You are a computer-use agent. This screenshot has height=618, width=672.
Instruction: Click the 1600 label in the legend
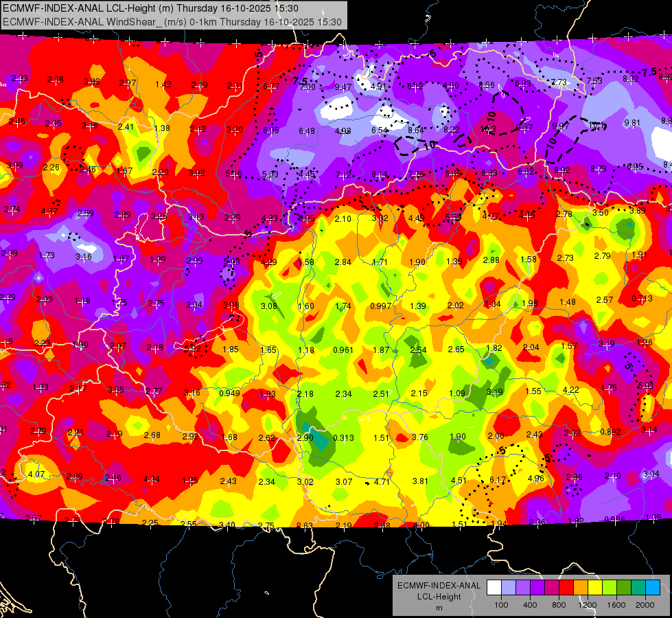(x=616, y=605)
